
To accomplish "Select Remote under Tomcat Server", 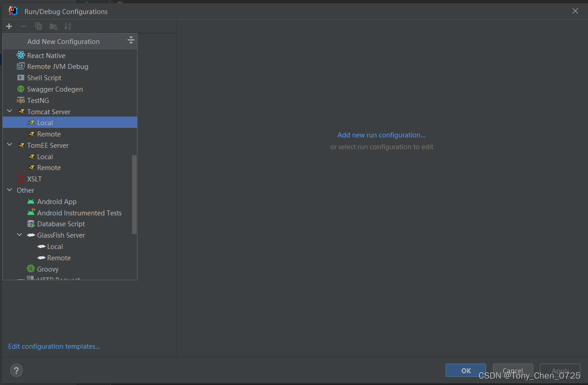I will tap(70, 134).
